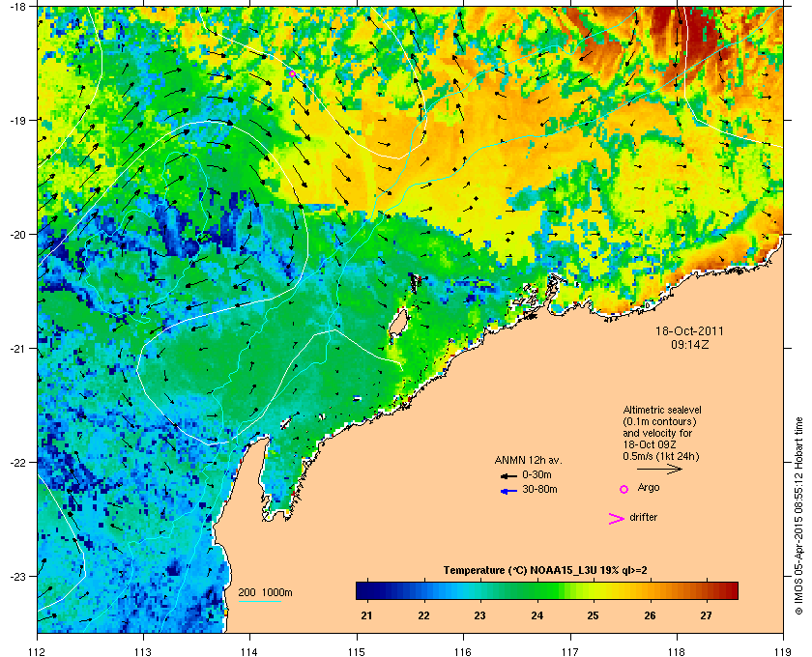
Task: Click the colorbar tick label 21
Action: point(366,615)
